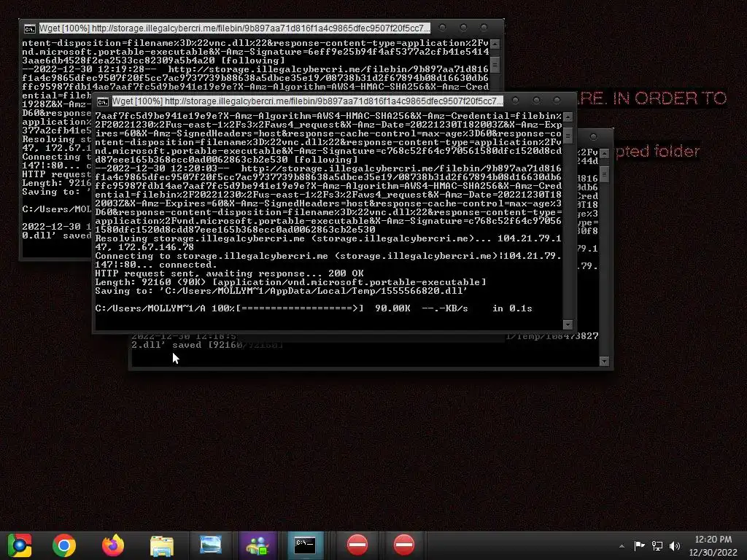
Task: Open the cmd system icon of front Wget window
Action: (x=102, y=101)
